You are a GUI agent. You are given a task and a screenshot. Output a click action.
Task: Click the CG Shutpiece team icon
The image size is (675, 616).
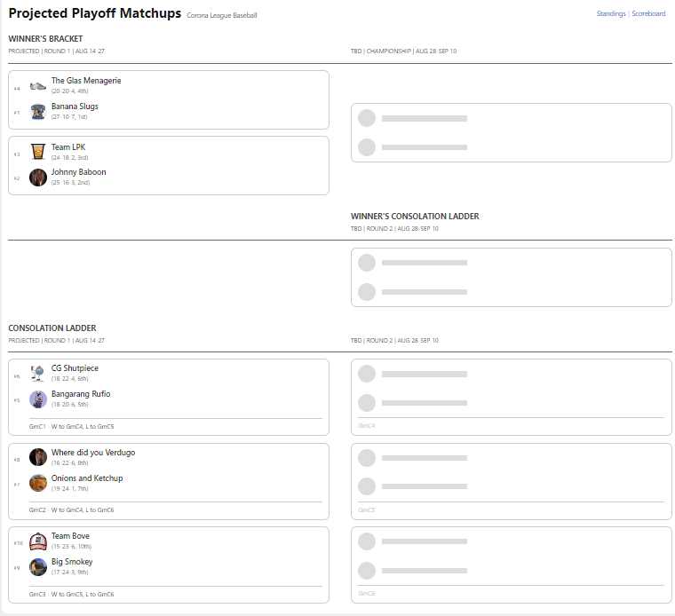38,374
